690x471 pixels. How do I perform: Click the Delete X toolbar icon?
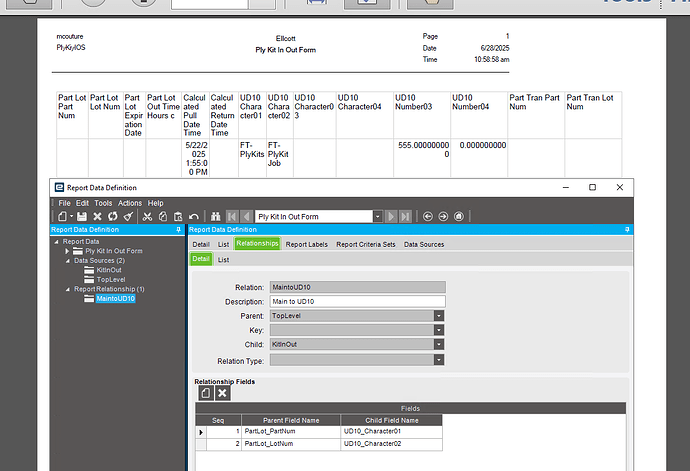(x=97, y=216)
